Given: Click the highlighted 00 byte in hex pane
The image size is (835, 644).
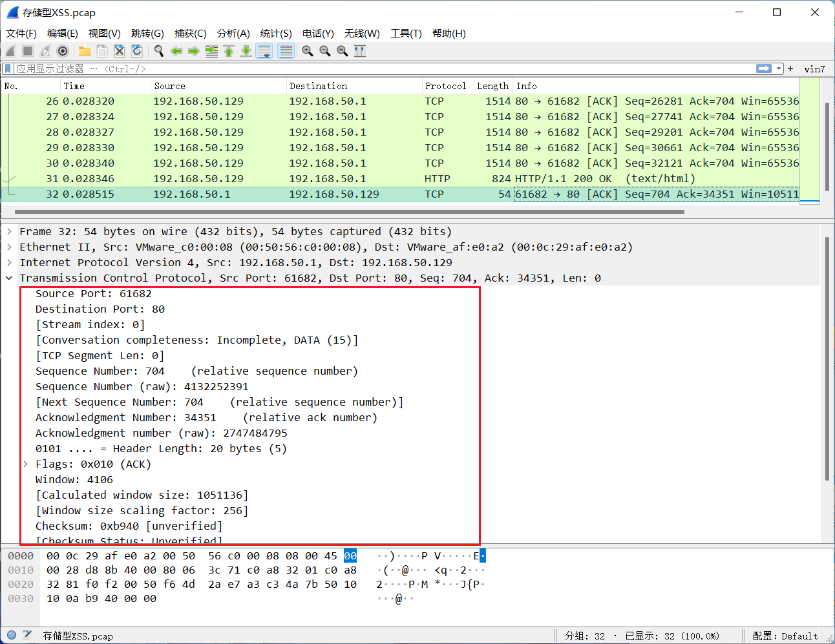Looking at the screenshot, I should (350, 556).
